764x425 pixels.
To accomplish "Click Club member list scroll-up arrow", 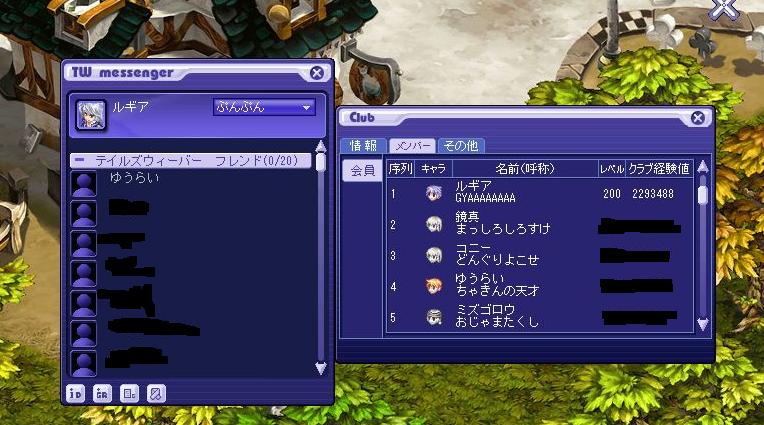I will (702, 167).
